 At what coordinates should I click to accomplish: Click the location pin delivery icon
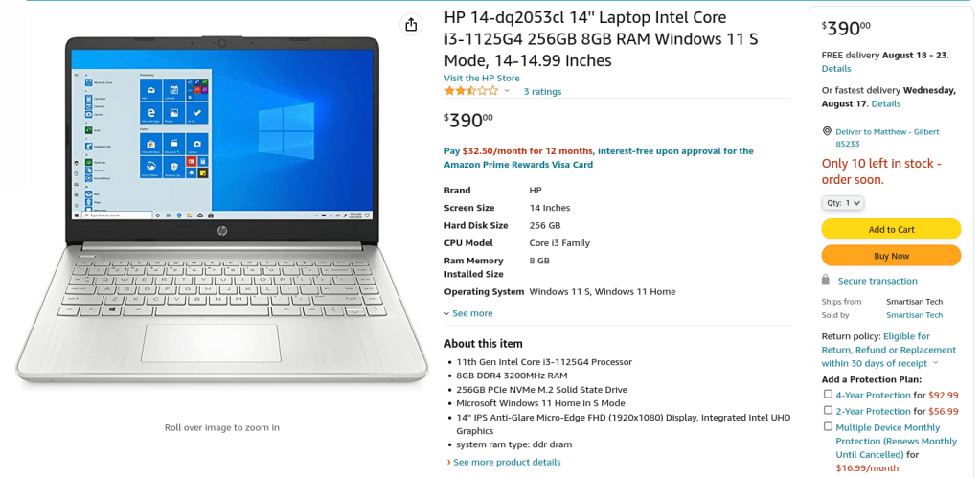[827, 131]
